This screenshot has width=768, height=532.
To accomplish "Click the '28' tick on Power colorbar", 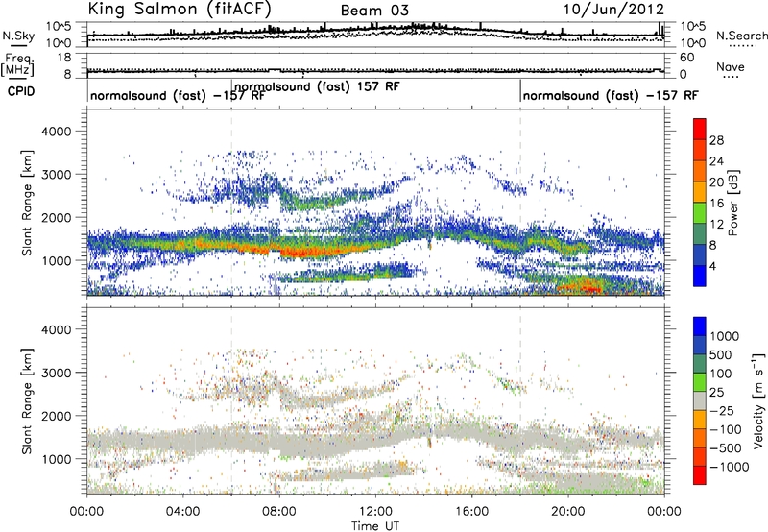I will pyautogui.click(x=716, y=140).
